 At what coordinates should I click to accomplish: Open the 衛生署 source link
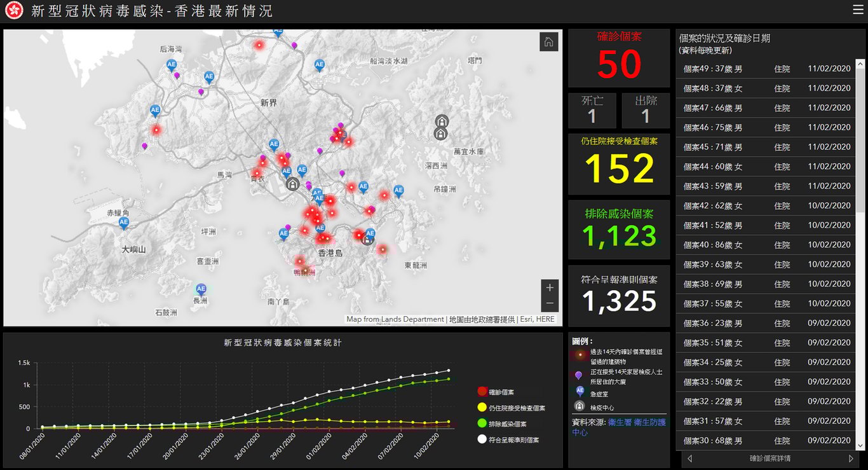(619, 422)
